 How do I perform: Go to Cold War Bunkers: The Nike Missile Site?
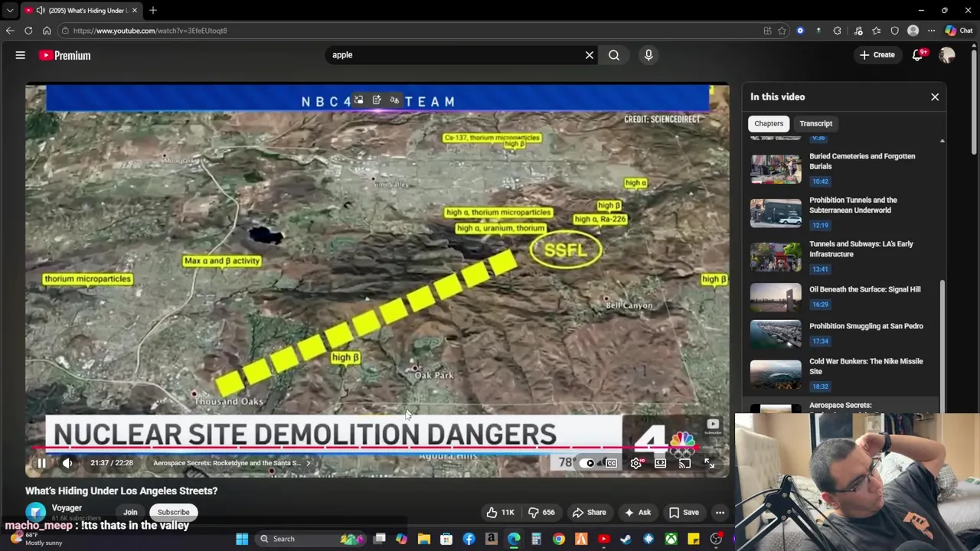[x=845, y=373]
